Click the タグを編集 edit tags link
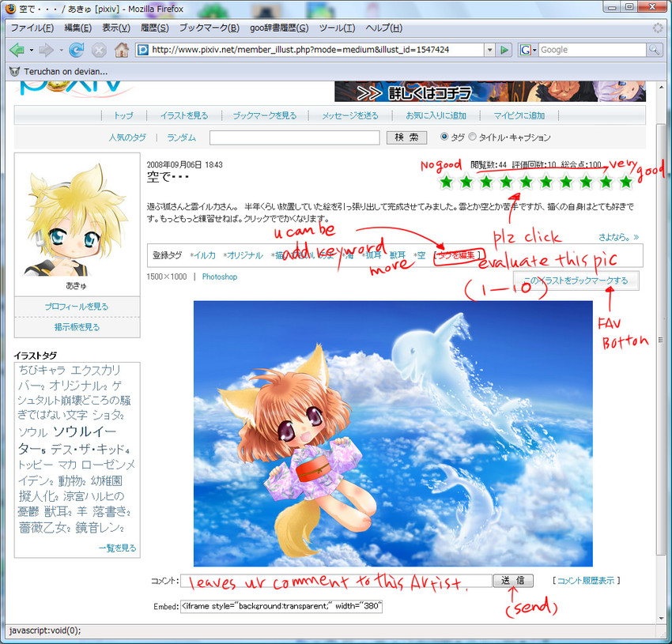This screenshot has width=672, height=644. (x=457, y=255)
